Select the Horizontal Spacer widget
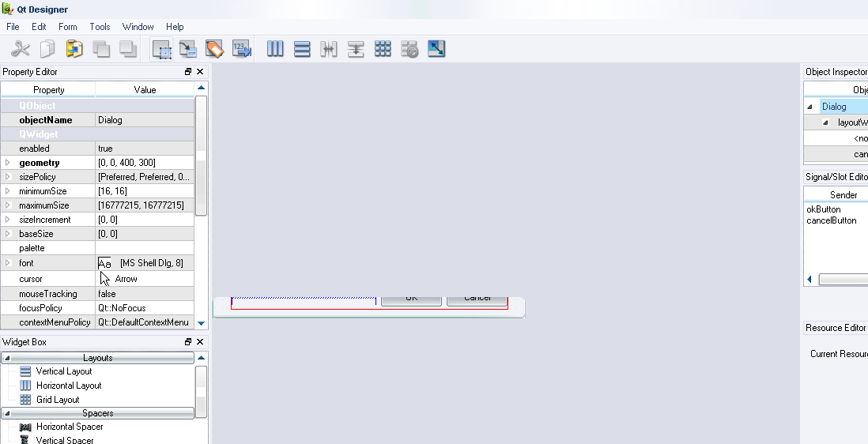The height and width of the screenshot is (444, 868). pos(61,427)
